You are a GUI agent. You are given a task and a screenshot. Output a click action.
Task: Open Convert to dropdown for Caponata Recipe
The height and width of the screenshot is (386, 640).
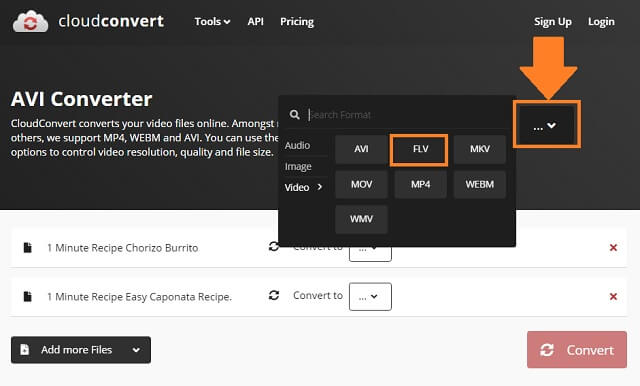point(370,297)
